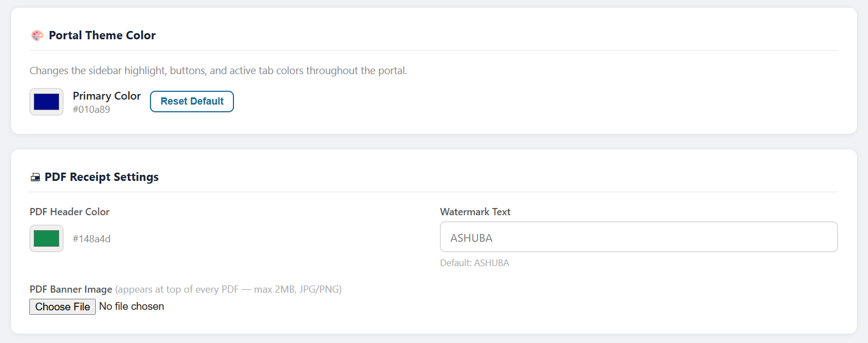Click the Primary Color label text

(106, 95)
